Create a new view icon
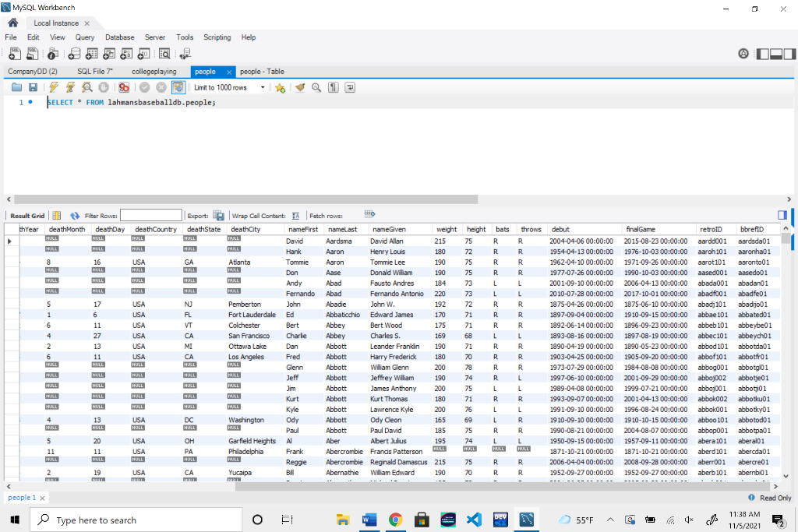Image resolution: width=798 pixels, height=532 pixels. coord(109,54)
